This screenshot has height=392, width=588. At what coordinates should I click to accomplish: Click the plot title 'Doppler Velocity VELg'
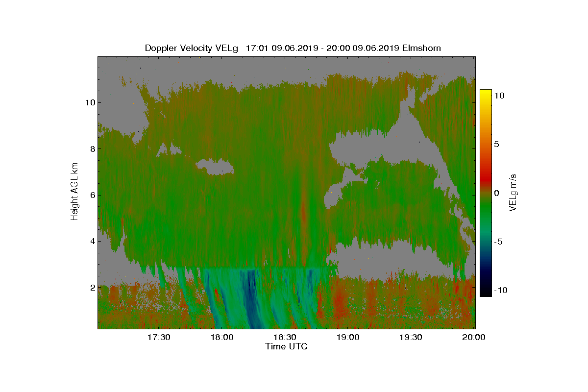191,48
